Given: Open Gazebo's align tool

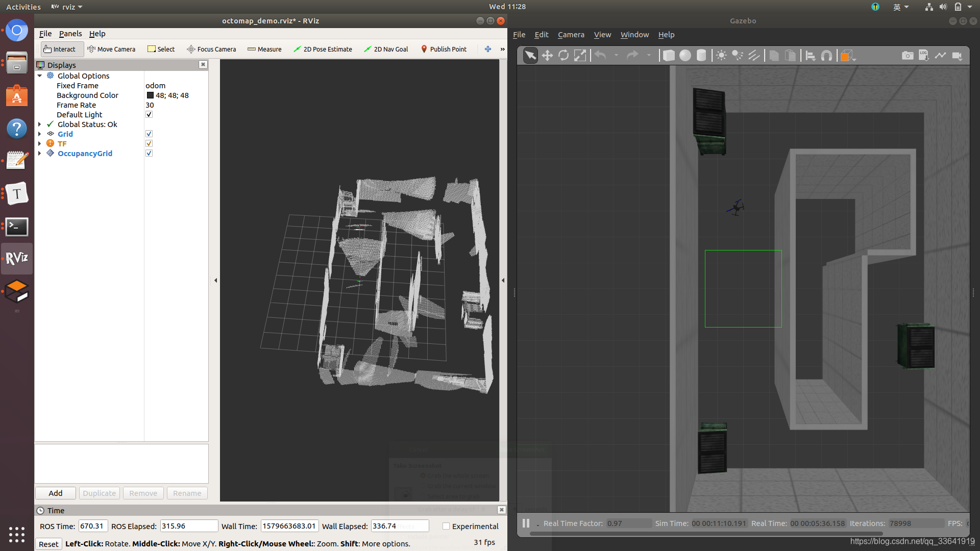Looking at the screenshot, I should pos(811,56).
